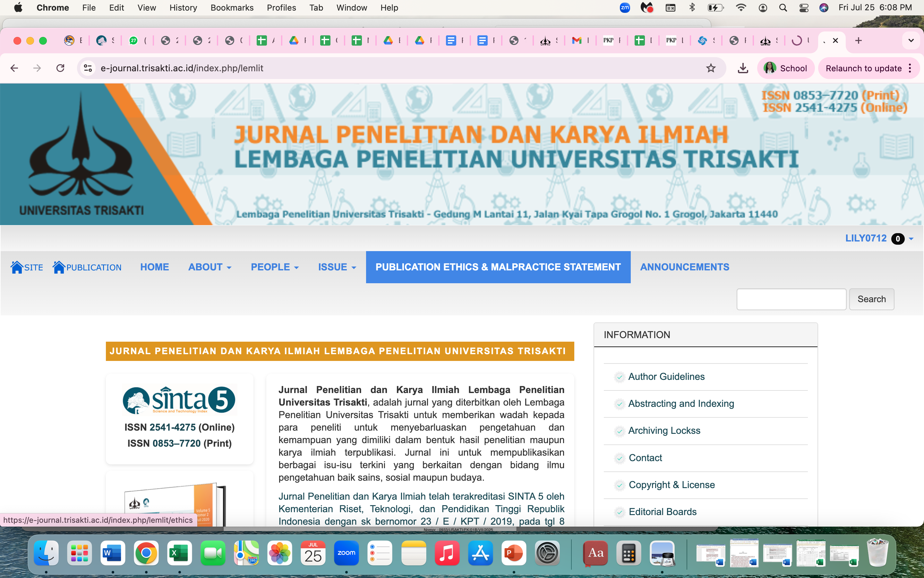Open Microsoft Excel from the dock
The width and height of the screenshot is (924, 578).
pos(179,553)
